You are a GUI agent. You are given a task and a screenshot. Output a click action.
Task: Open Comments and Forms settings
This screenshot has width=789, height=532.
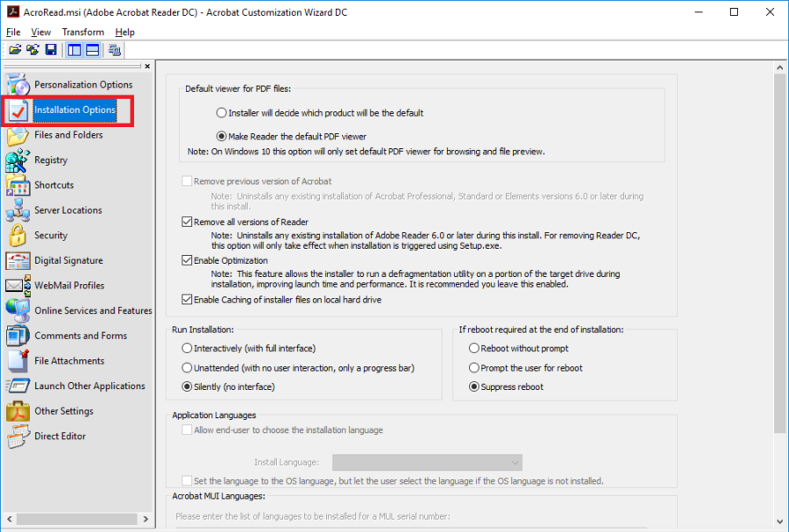80,336
